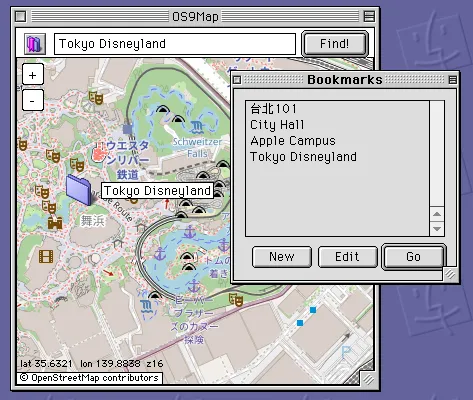Click the OpenStreetMap contributors attribution
The height and width of the screenshot is (400, 473).
pos(89,378)
